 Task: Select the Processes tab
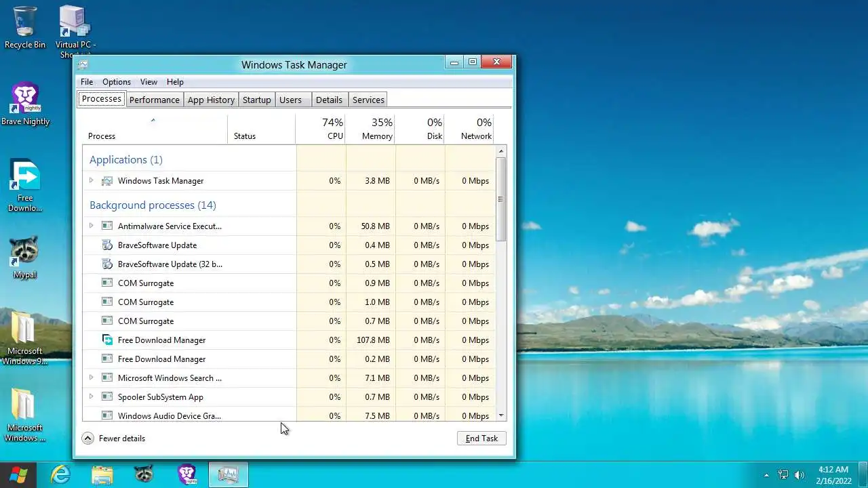102,99
